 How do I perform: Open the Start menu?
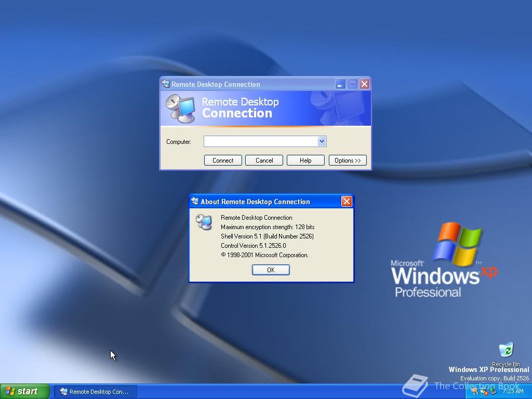click(25, 392)
